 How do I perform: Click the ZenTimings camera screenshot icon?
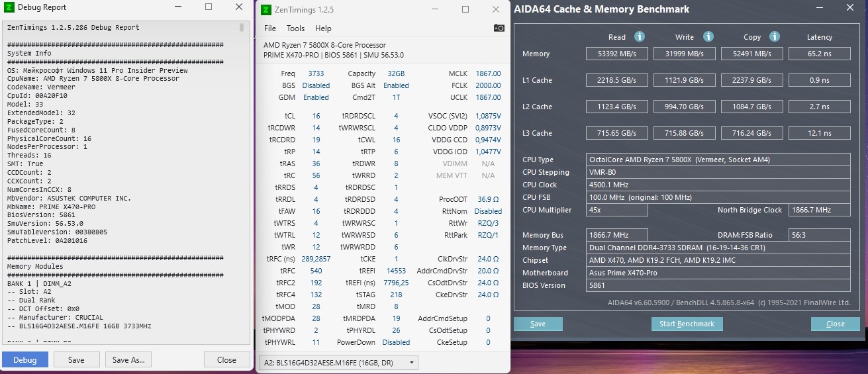click(x=499, y=28)
